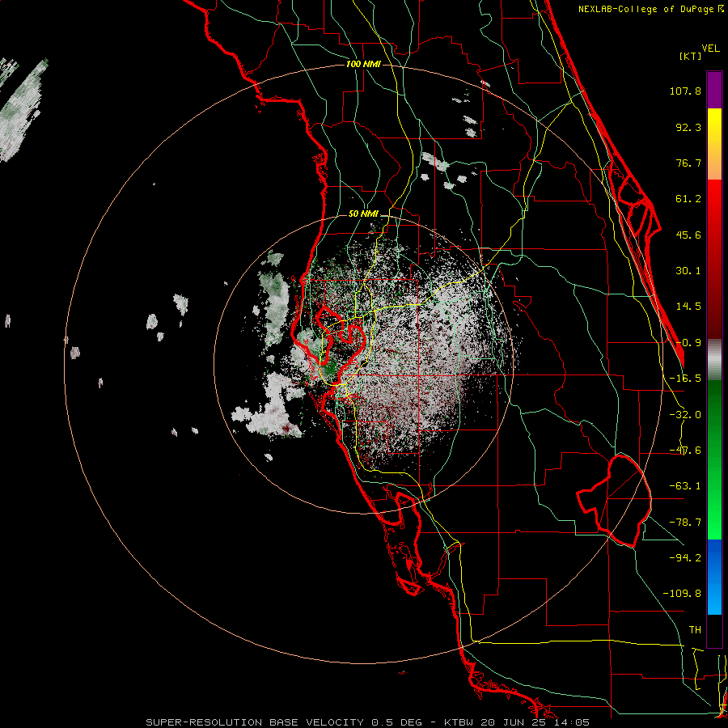
Task: Select the 76.7 velocity scale value
Action: click(688, 163)
